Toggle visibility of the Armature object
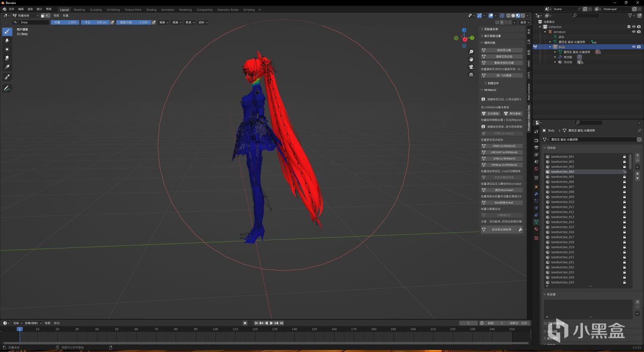 [x=633, y=32]
